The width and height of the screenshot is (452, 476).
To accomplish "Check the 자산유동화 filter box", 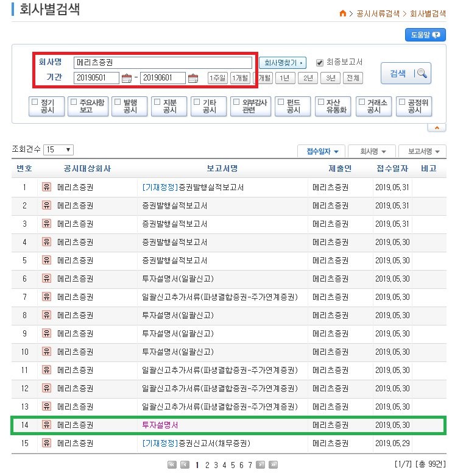I will (x=320, y=102).
